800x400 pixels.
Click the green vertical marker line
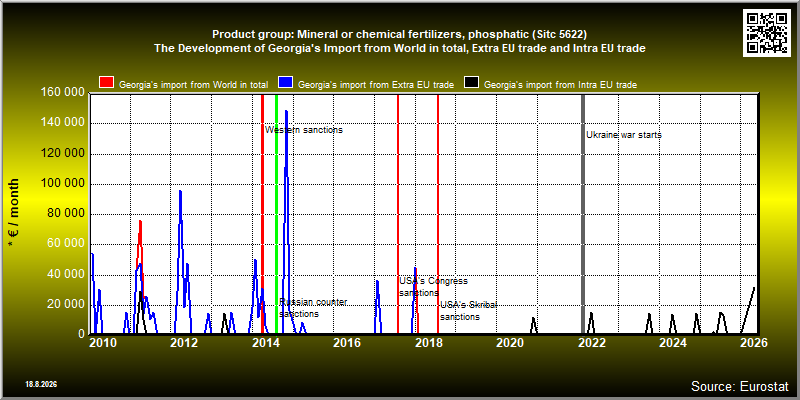[277, 213]
